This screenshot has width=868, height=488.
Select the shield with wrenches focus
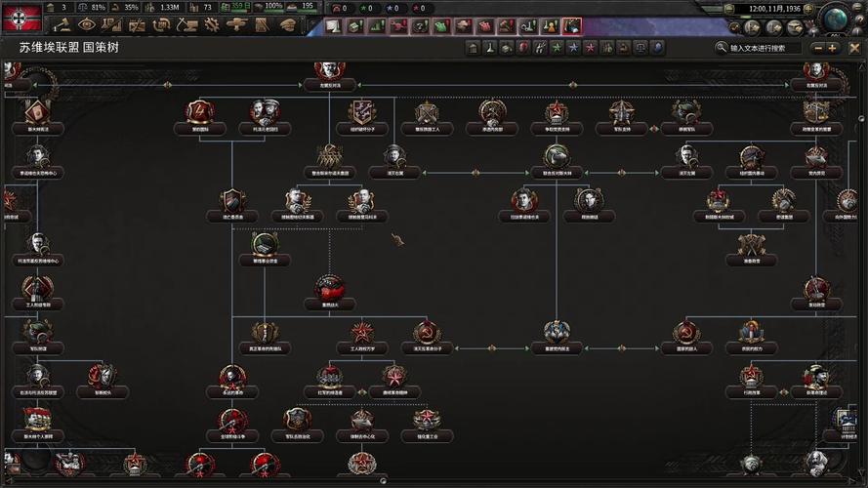click(362, 112)
